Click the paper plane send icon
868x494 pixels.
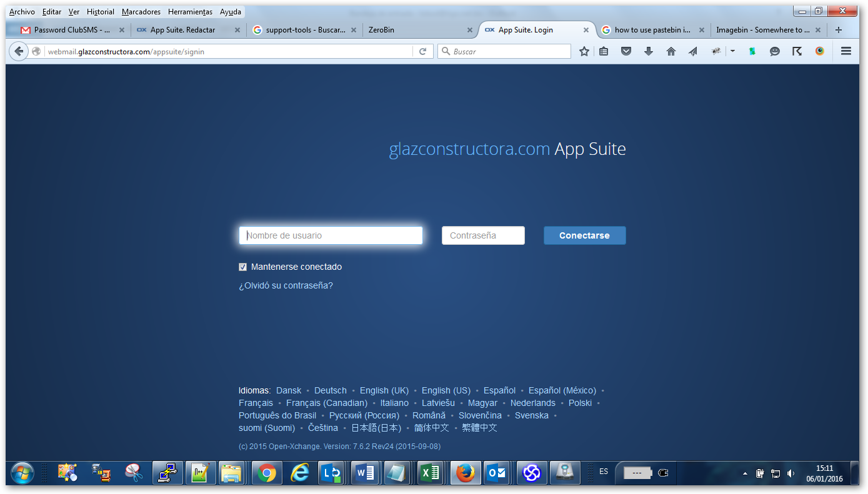[x=693, y=52]
